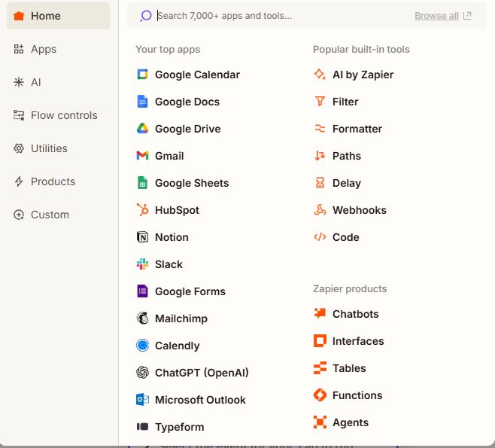Click the Interfaces icon
The width and height of the screenshot is (495, 448).
pyautogui.click(x=320, y=340)
